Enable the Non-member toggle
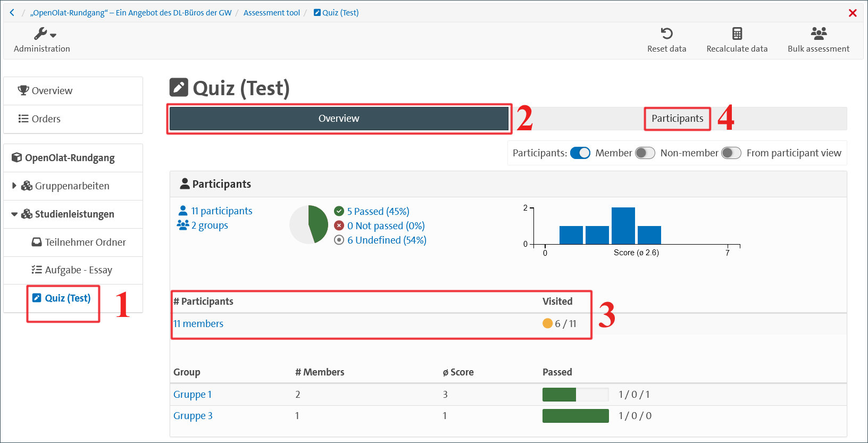This screenshot has height=443, width=868. (x=645, y=153)
